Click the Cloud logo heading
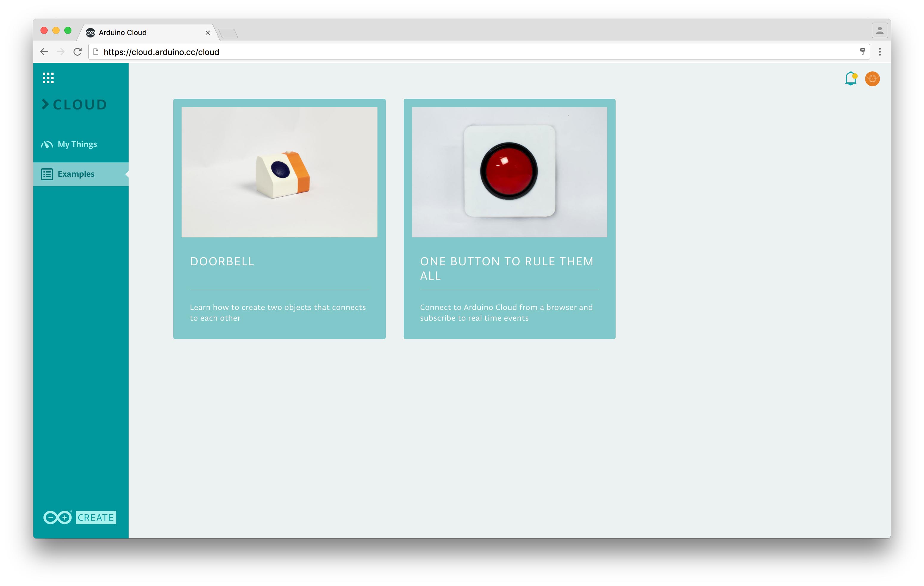 (74, 104)
